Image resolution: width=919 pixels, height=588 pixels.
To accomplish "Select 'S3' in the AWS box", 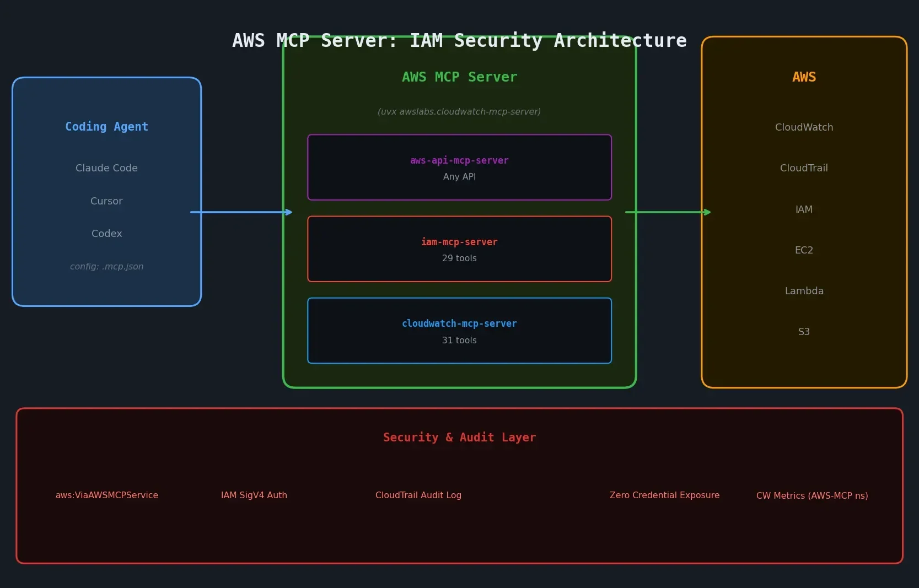I will [804, 332].
